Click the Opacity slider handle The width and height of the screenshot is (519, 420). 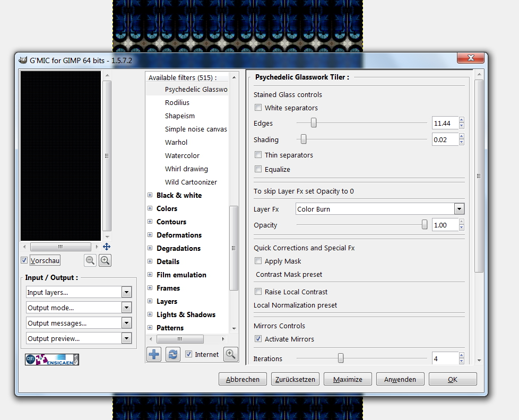coord(425,225)
